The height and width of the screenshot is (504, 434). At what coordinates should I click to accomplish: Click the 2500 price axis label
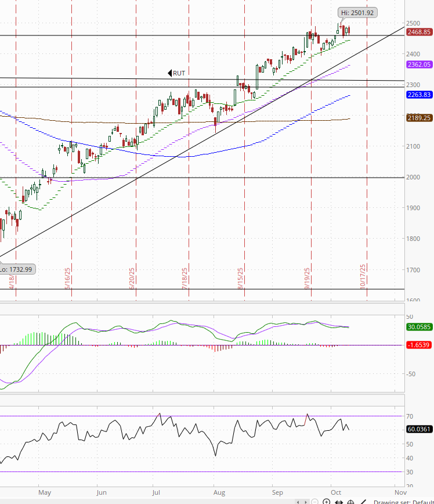pyautogui.click(x=413, y=23)
